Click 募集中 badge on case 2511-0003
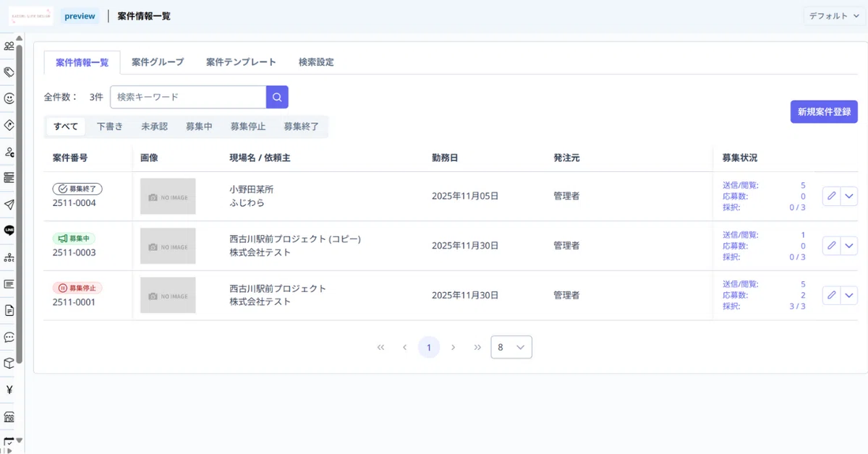 point(74,239)
